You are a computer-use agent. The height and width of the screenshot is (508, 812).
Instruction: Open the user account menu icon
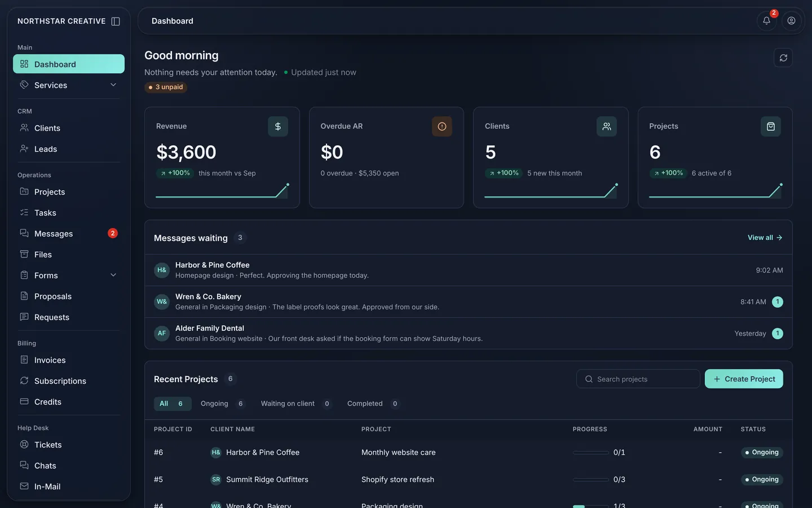pyautogui.click(x=791, y=21)
